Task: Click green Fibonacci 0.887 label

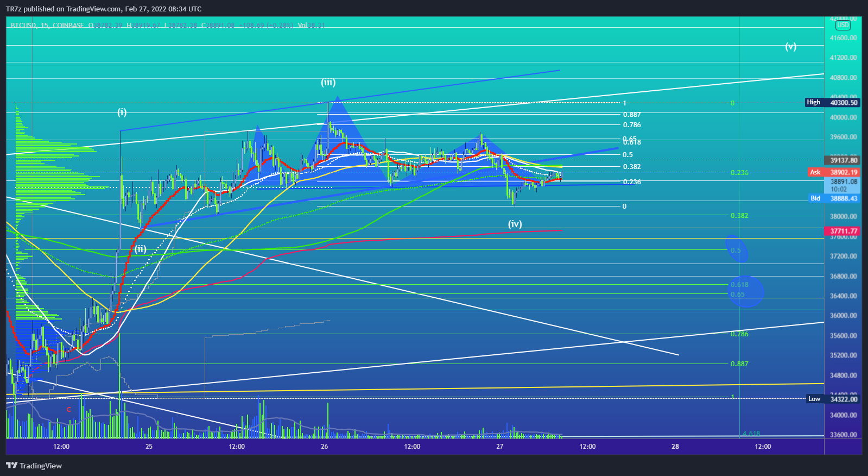Action: coord(739,364)
